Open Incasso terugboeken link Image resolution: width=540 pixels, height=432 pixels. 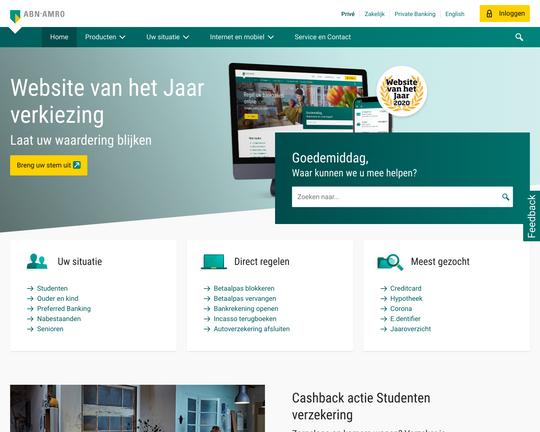tap(245, 319)
